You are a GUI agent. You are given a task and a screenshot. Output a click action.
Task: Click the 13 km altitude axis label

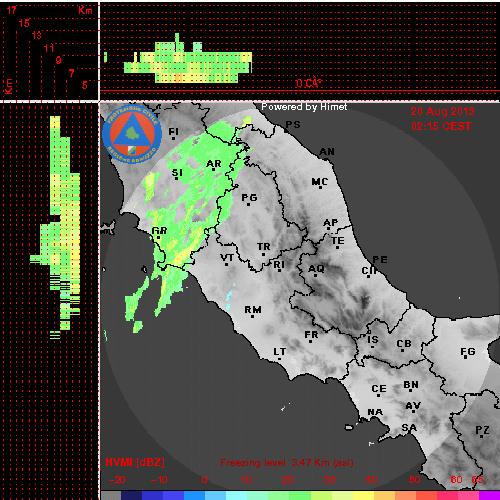37,35
